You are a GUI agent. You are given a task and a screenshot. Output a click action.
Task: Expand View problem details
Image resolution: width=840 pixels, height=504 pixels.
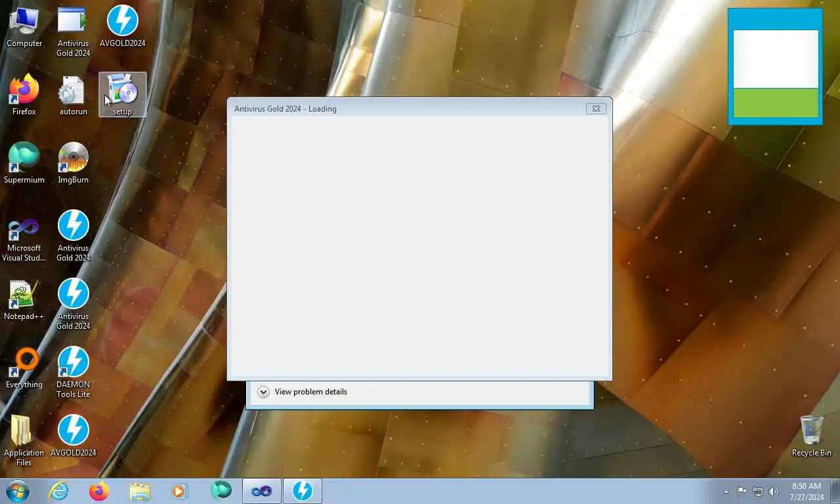303,392
